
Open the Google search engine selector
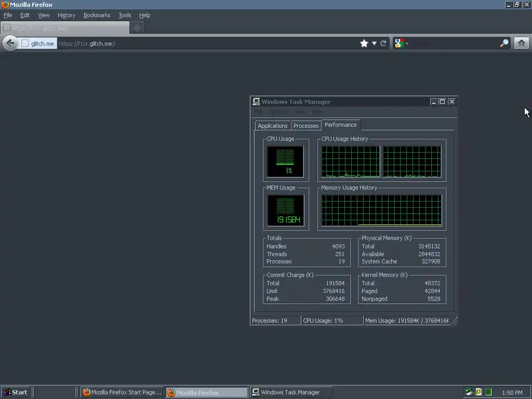(401, 44)
